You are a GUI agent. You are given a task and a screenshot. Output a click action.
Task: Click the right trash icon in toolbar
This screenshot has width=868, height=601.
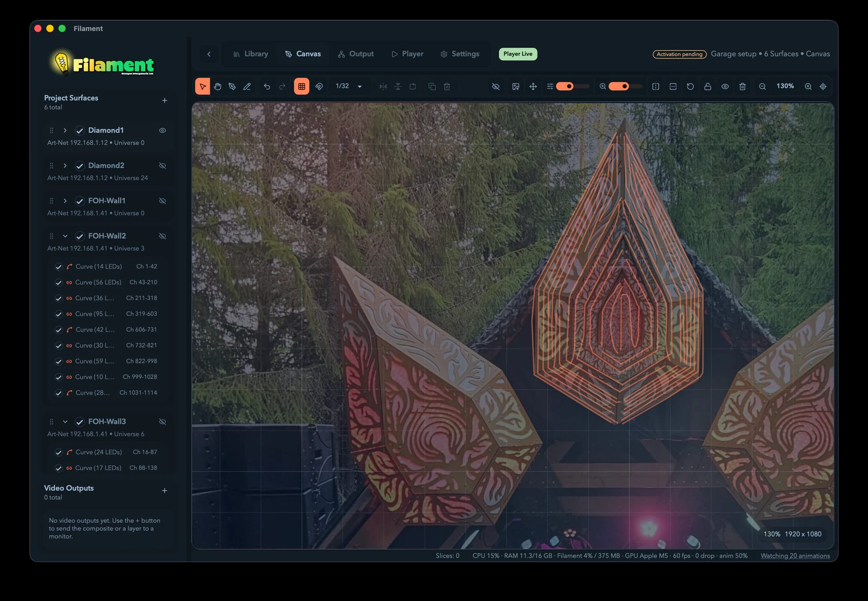point(742,86)
